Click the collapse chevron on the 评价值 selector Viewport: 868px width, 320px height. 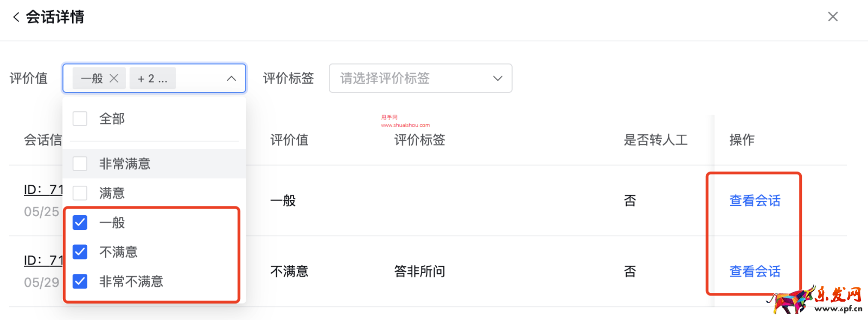click(x=232, y=78)
